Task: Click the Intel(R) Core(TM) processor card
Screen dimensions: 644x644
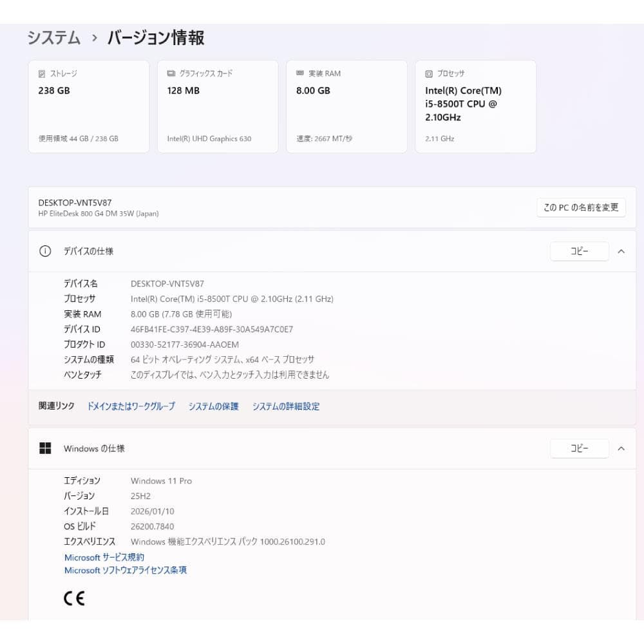Action: click(475, 106)
